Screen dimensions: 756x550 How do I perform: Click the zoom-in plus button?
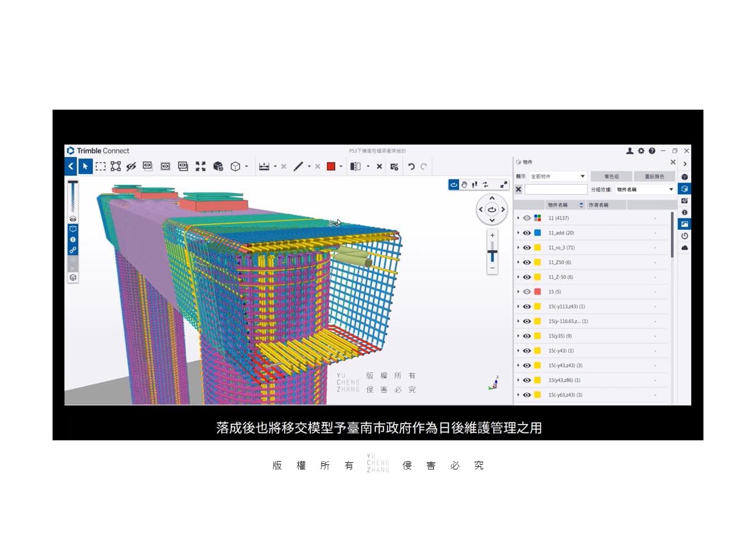click(x=492, y=236)
